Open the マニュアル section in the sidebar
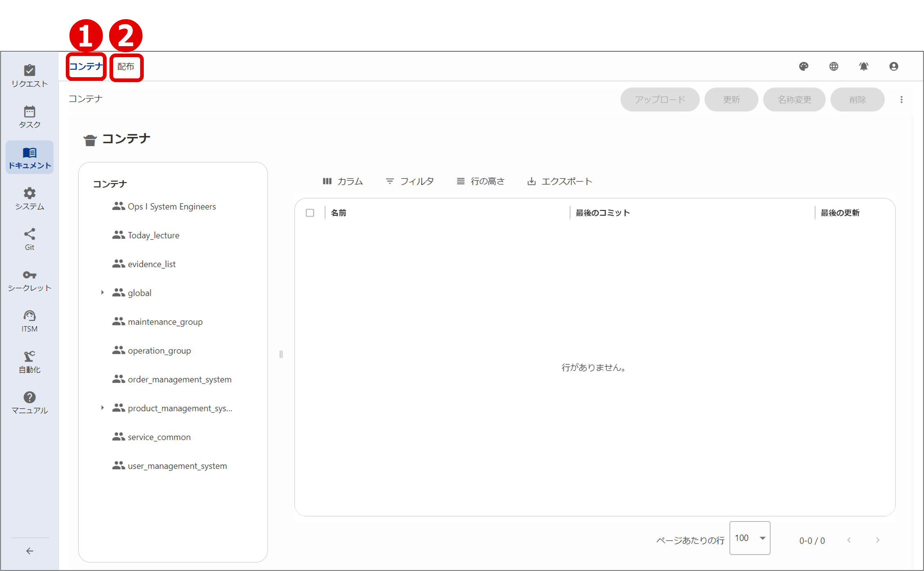The height and width of the screenshot is (571, 924). (x=29, y=402)
